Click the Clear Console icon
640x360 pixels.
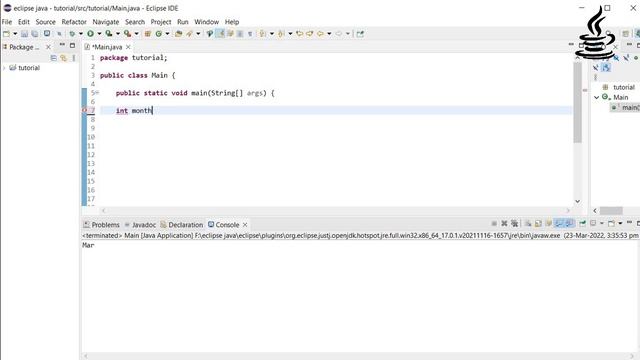pyautogui.click(x=528, y=223)
